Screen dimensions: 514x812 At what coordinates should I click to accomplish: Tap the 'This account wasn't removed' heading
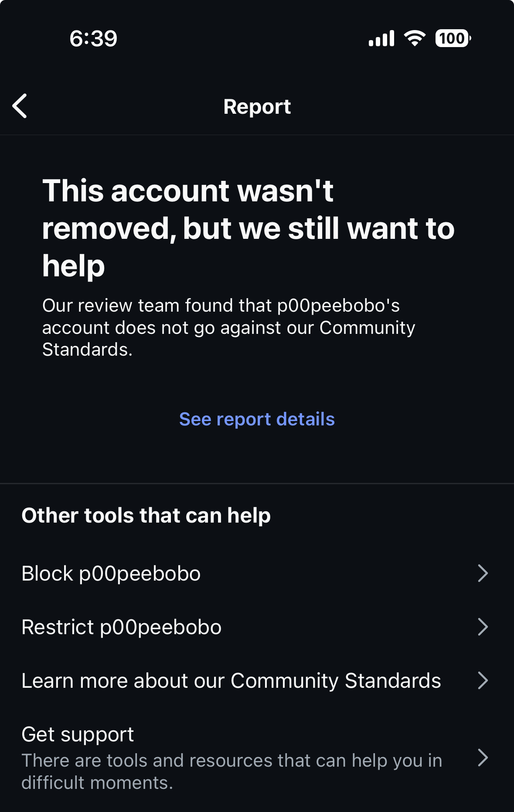(248, 228)
